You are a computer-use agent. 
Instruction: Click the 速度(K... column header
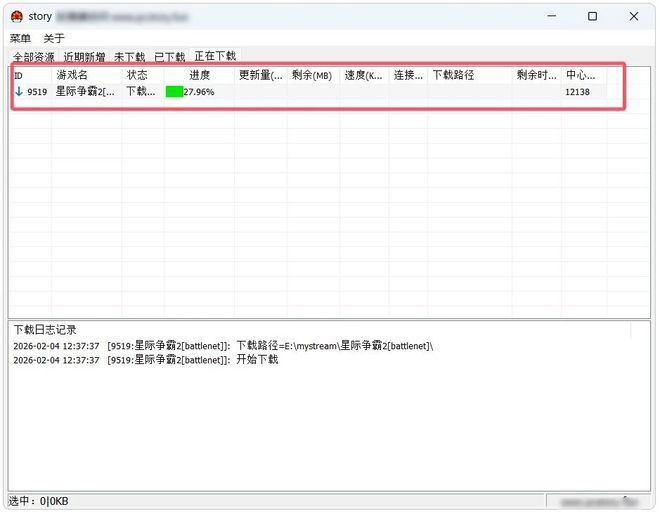365,75
